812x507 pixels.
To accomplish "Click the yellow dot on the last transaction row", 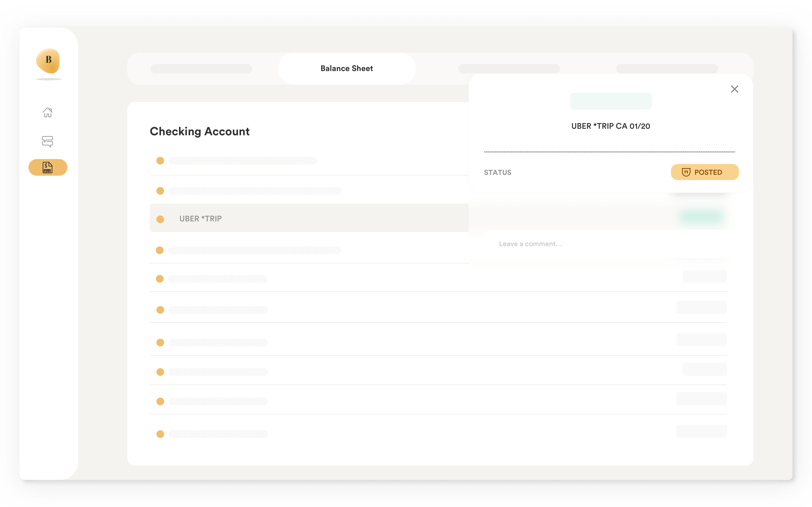I will (x=160, y=434).
